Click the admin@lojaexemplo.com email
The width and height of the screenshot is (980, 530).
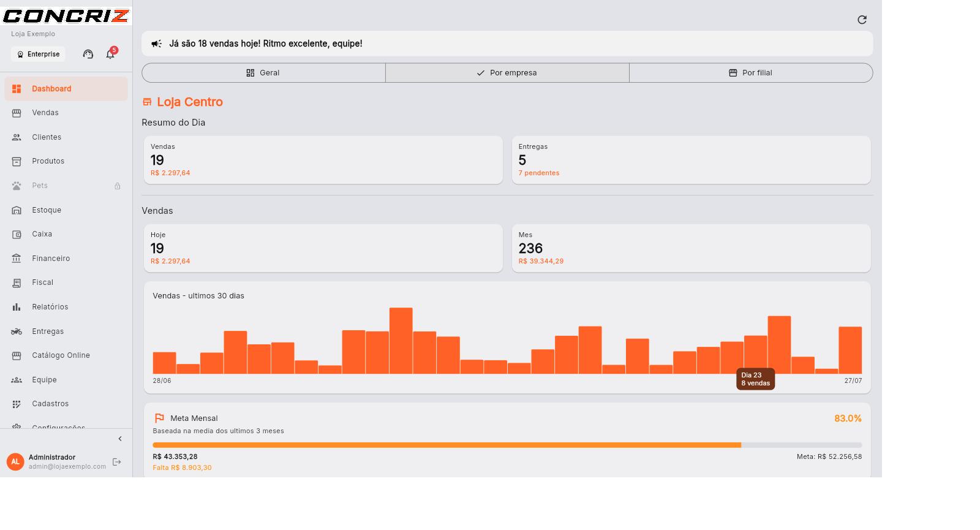point(67,466)
